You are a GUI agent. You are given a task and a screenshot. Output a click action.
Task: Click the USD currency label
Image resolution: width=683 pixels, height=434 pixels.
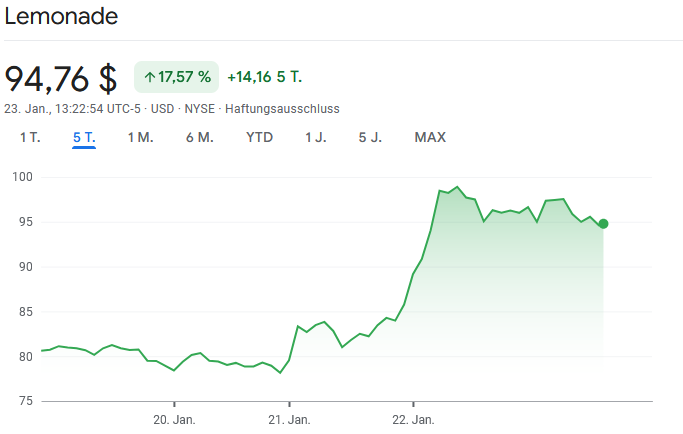[x=162, y=108]
